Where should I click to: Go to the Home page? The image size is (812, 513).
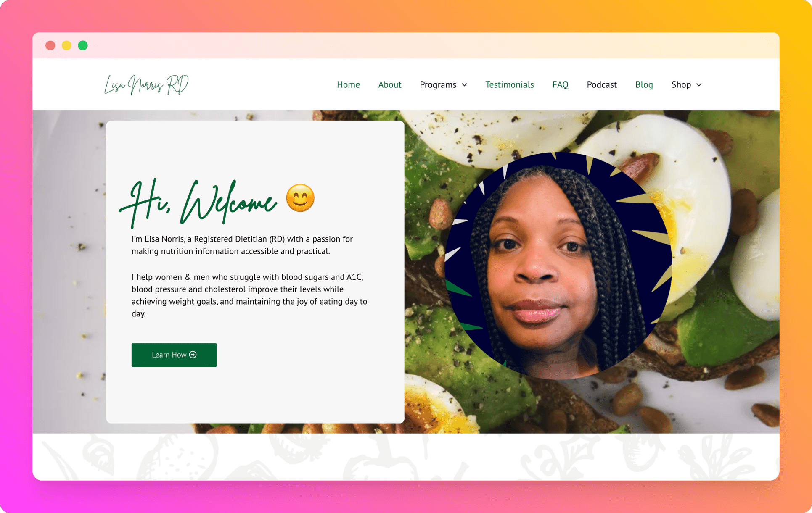coord(348,84)
